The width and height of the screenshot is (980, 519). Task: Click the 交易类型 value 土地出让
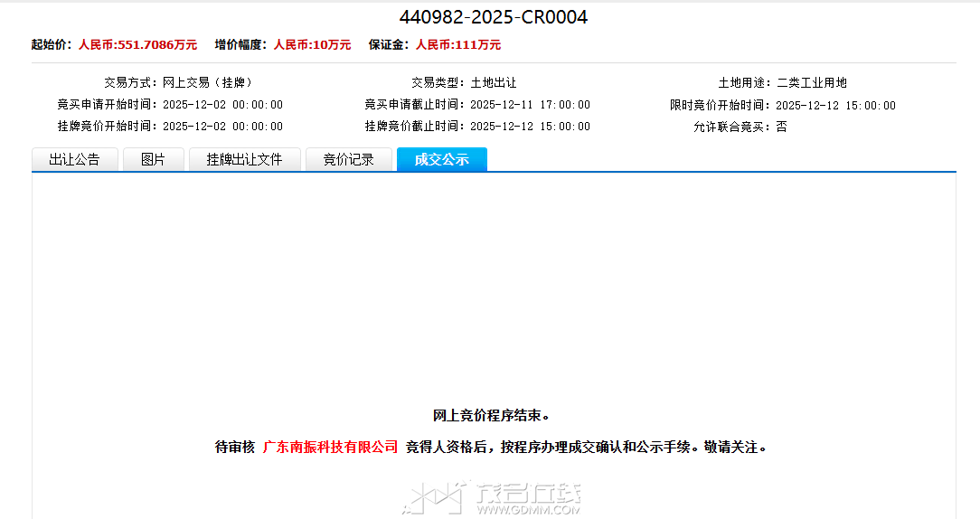pos(494,82)
